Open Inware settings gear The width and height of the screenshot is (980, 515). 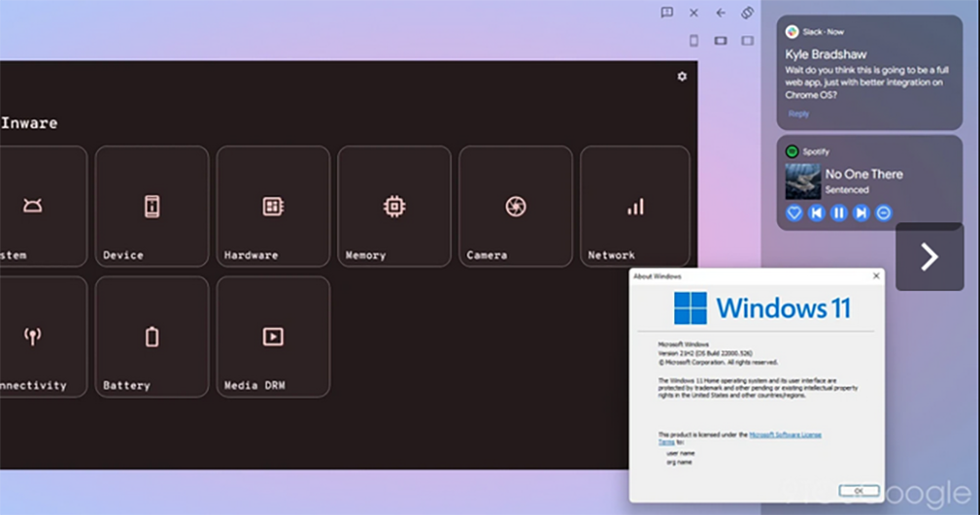pos(682,76)
